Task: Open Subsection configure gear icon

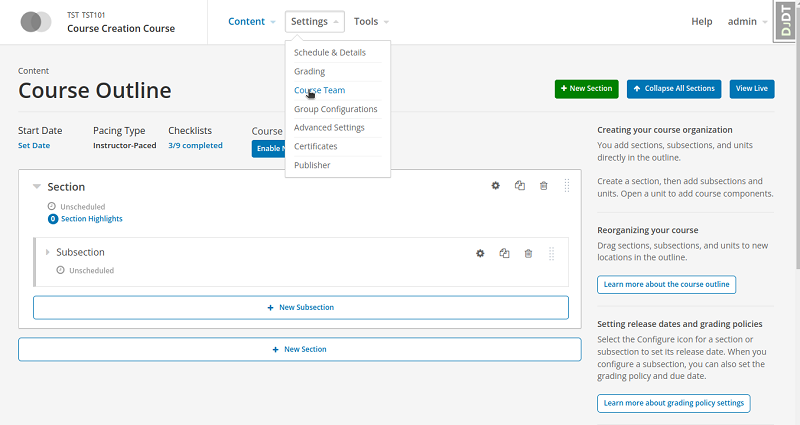Action: point(480,254)
